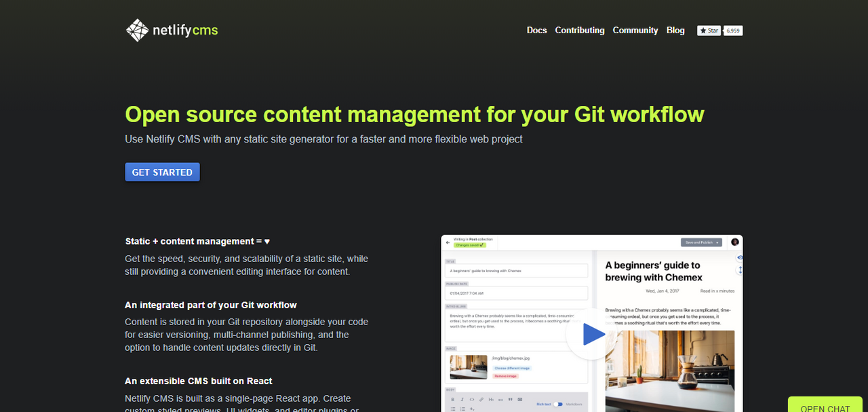Screen dimensions: 868x412
Task: Toggle the eye preview icon
Action: [x=740, y=258]
